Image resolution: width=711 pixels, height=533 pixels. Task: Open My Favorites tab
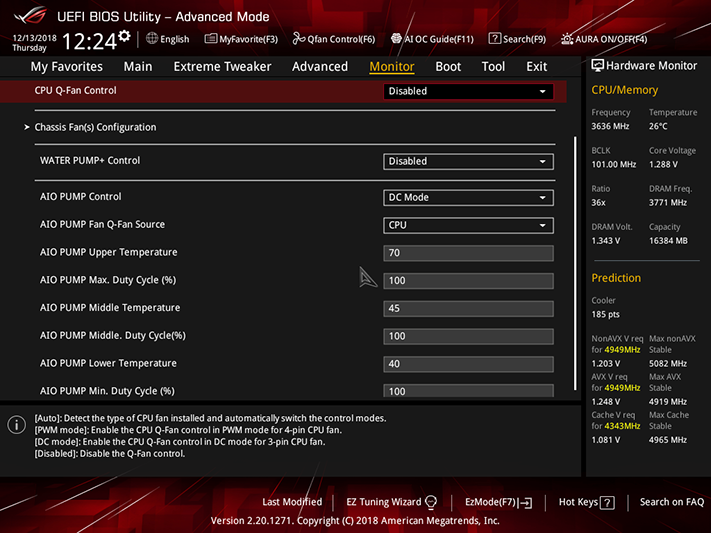67,67
